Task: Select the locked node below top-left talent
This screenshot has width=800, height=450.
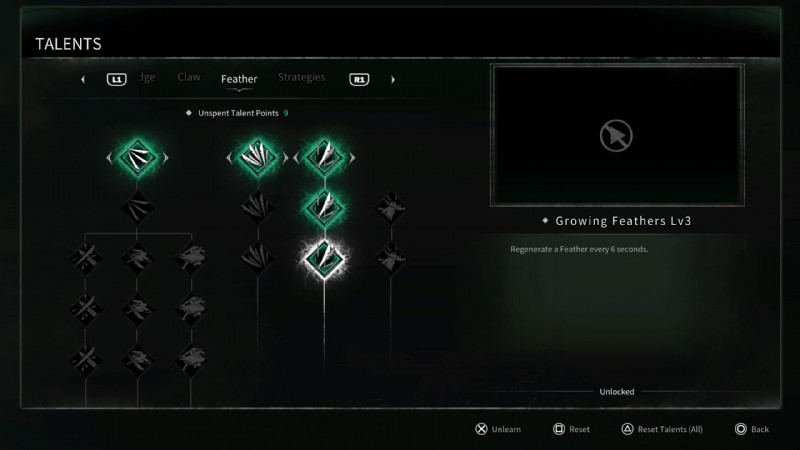Action: pyautogui.click(x=137, y=208)
